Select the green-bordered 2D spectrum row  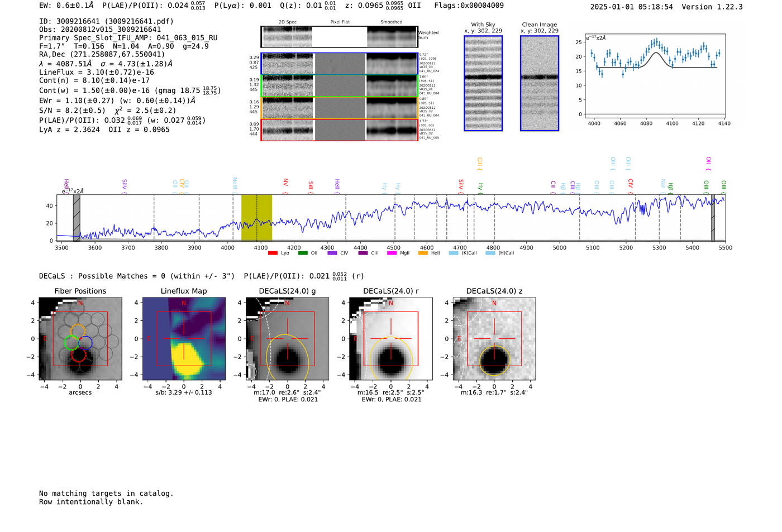[x=340, y=85]
